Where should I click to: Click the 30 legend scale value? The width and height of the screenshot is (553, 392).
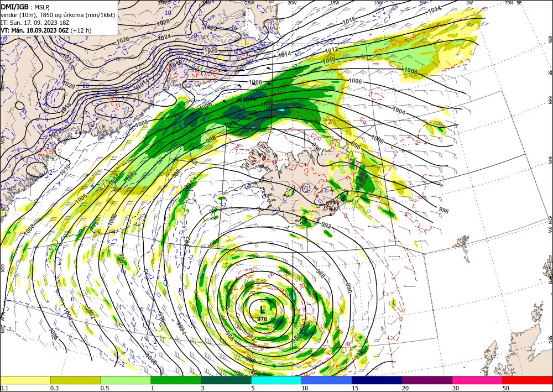(456, 388)
